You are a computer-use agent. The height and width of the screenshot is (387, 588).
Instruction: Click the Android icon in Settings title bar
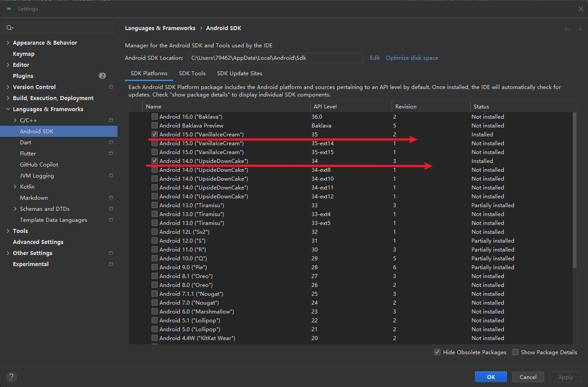click(x=8, y=8)
